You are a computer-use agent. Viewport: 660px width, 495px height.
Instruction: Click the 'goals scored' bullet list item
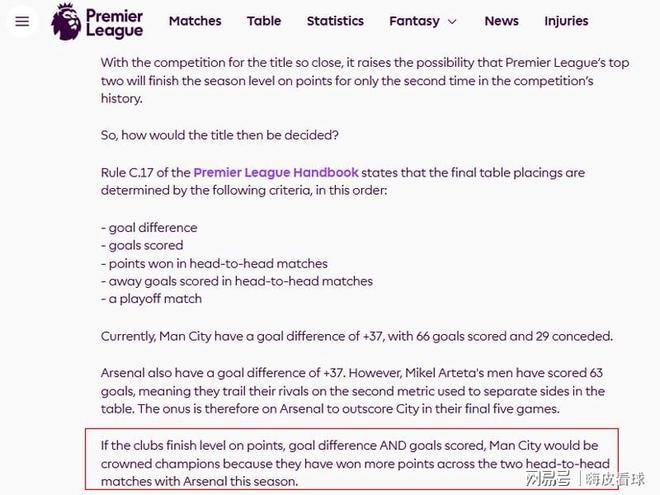[142, 245]
